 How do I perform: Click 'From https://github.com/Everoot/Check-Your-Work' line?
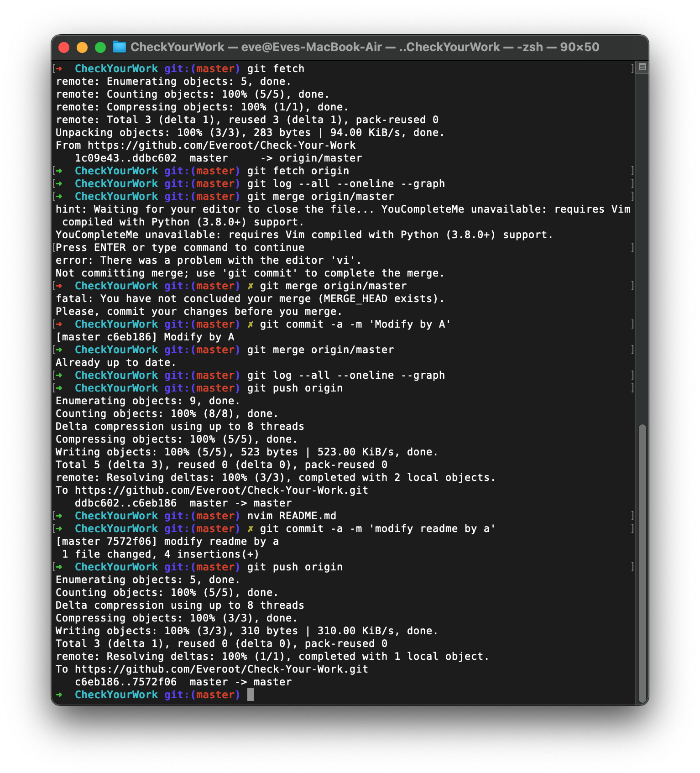point(205,145)
